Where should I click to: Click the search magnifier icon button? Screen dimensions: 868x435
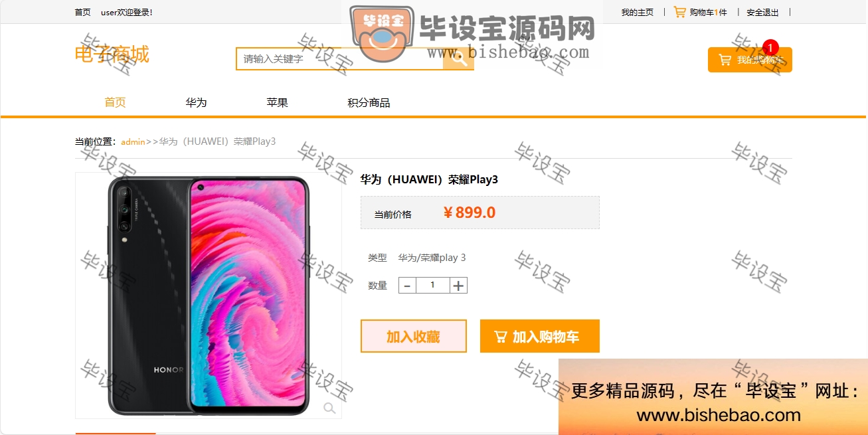(458, 58)
